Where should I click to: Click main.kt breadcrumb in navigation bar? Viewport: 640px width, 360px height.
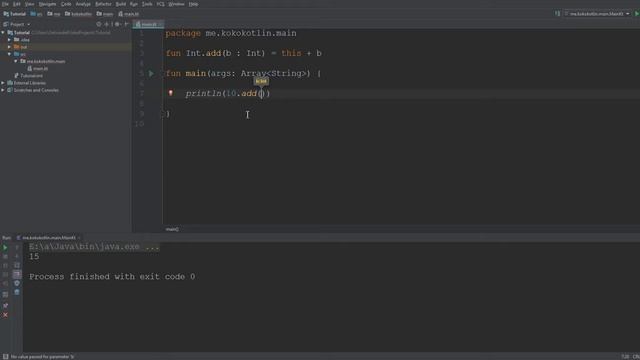point(129,14)
